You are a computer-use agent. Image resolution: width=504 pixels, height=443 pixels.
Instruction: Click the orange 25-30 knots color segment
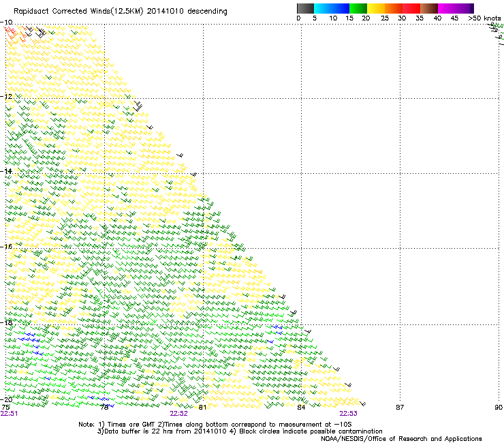tap(394, 8)
